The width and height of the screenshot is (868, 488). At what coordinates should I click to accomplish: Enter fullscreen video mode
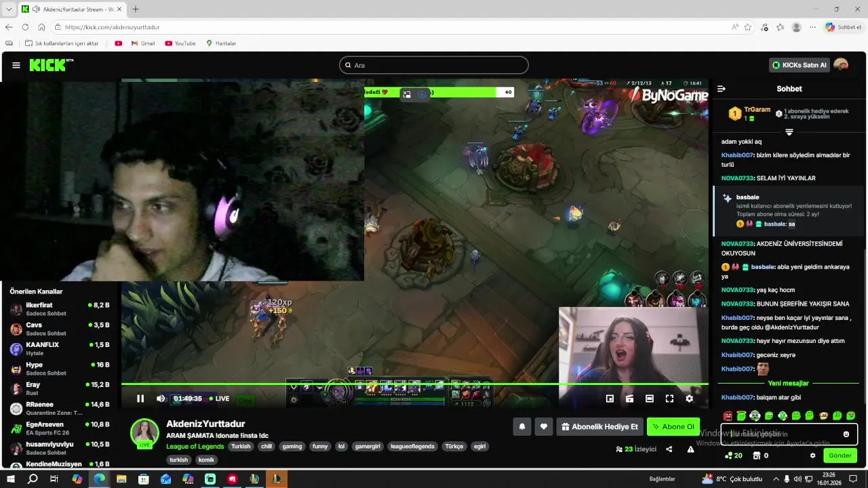tap(669, 399)
